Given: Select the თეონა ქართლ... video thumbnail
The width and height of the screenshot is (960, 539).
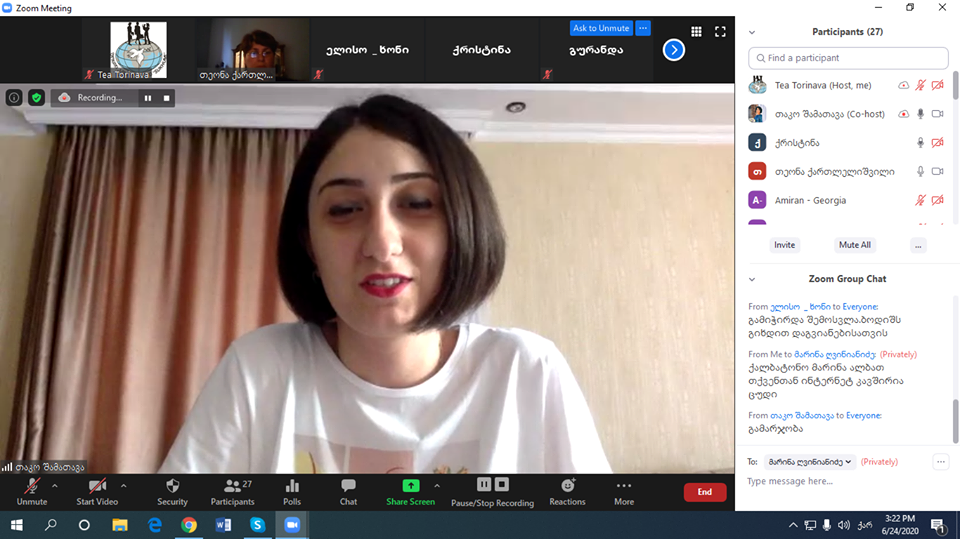Looking at the screenshot, I should click(253, 50).
